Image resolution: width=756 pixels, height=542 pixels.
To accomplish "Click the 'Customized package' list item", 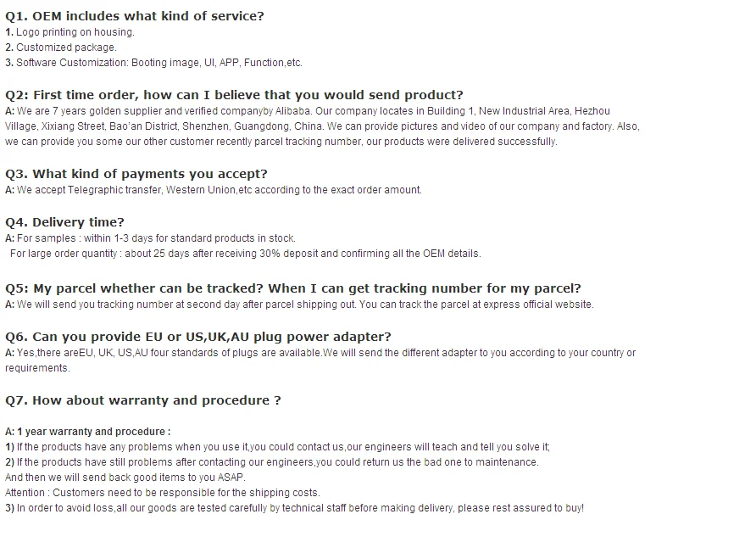I will (x=61, y=47).
